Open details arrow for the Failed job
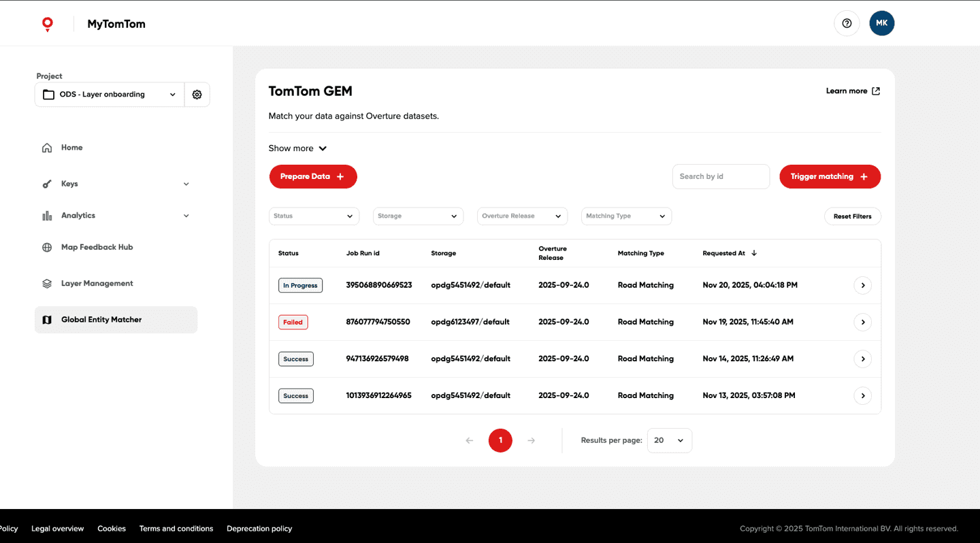The width and height of the screenshot is (980, 543). pos(862,322)
